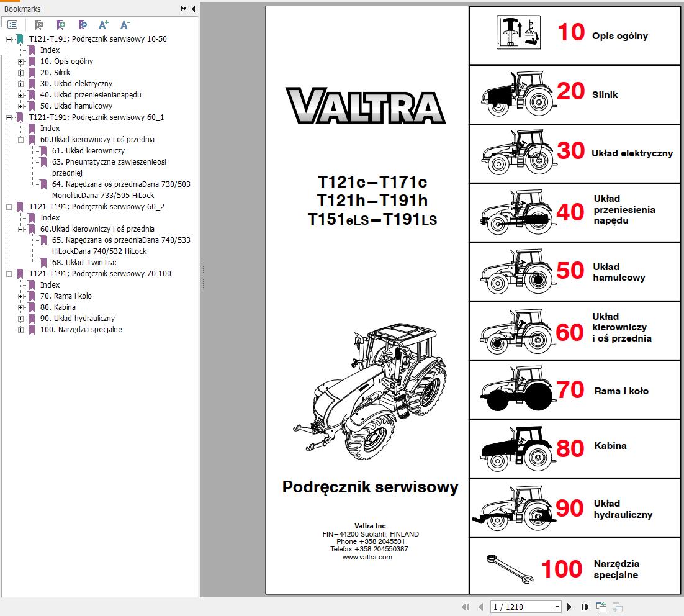Click section 70 Rama i koło on page
This screenshot has width=684, height=616.
pos(575,390)
